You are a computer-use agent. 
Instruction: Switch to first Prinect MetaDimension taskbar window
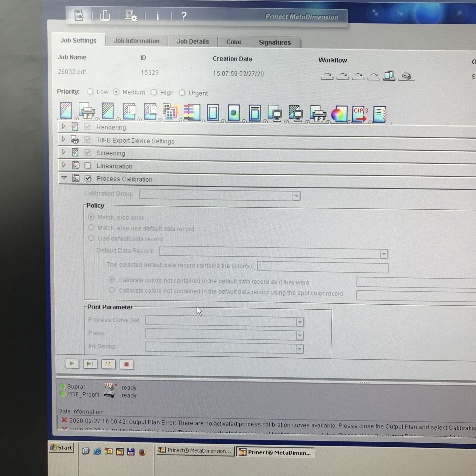click(195, 451)
